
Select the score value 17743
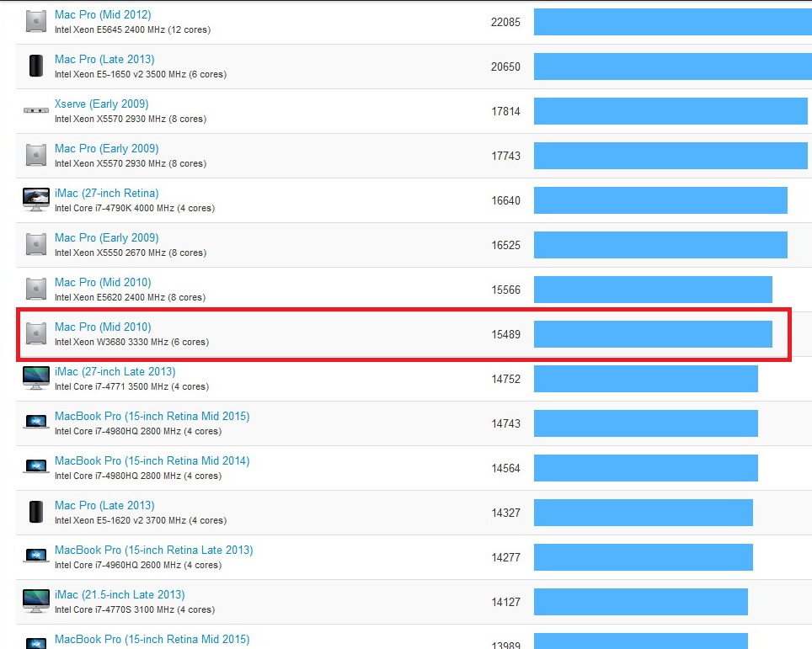pyautogui.click(x=505, y=156)
